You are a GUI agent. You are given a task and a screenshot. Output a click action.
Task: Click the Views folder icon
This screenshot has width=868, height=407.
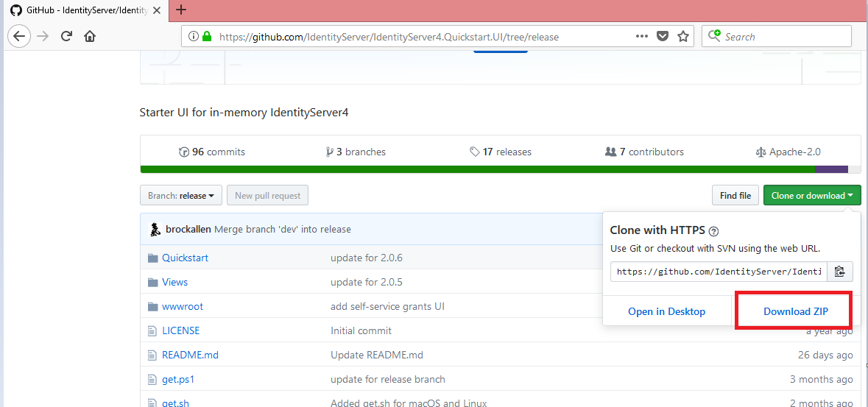tap(153, 283)
